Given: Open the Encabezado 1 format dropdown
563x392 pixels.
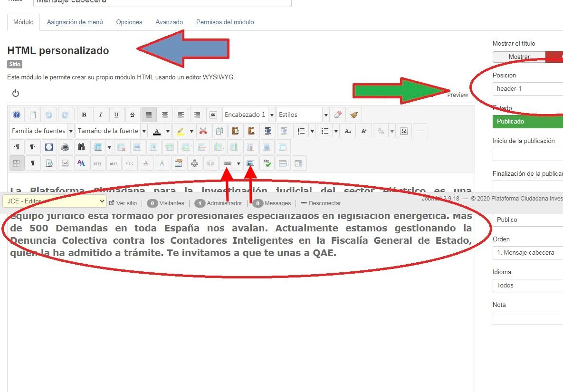Looking at the screenshot, I should pyautogui.click(x=249, y=115).
